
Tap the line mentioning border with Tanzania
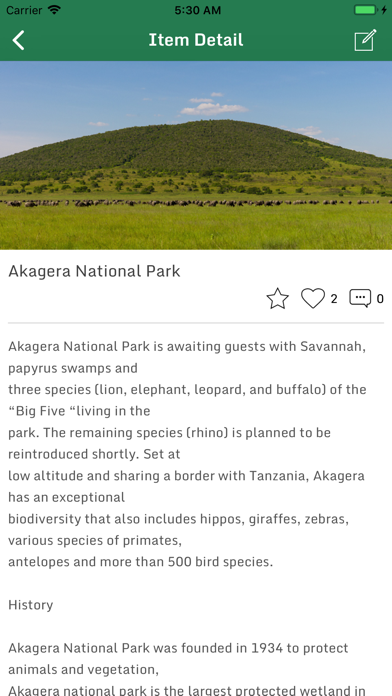(186, 476)
